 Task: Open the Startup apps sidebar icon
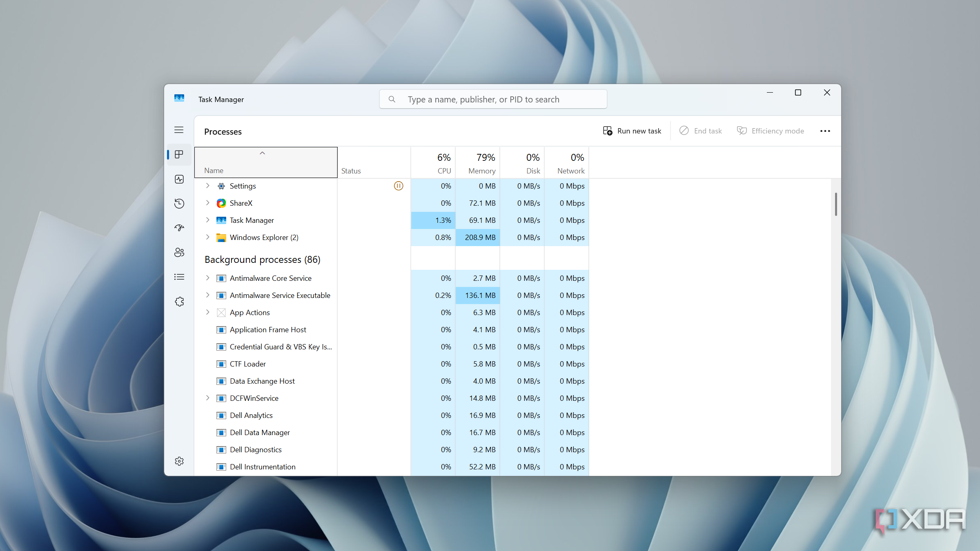179,228
